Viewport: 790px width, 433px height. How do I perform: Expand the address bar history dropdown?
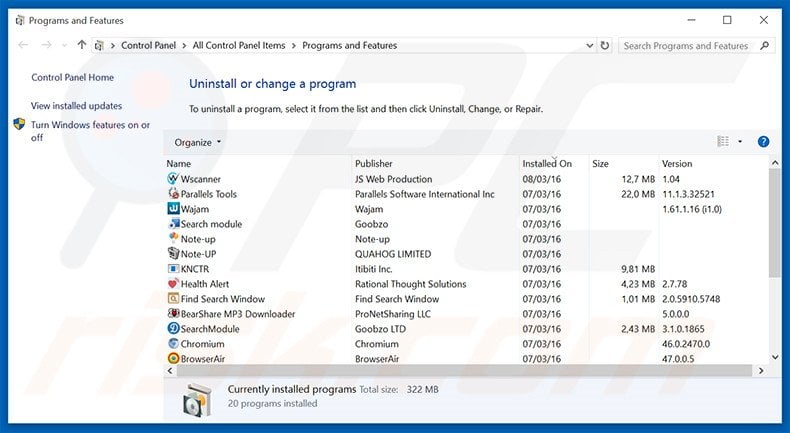click(x=589, y=45)
